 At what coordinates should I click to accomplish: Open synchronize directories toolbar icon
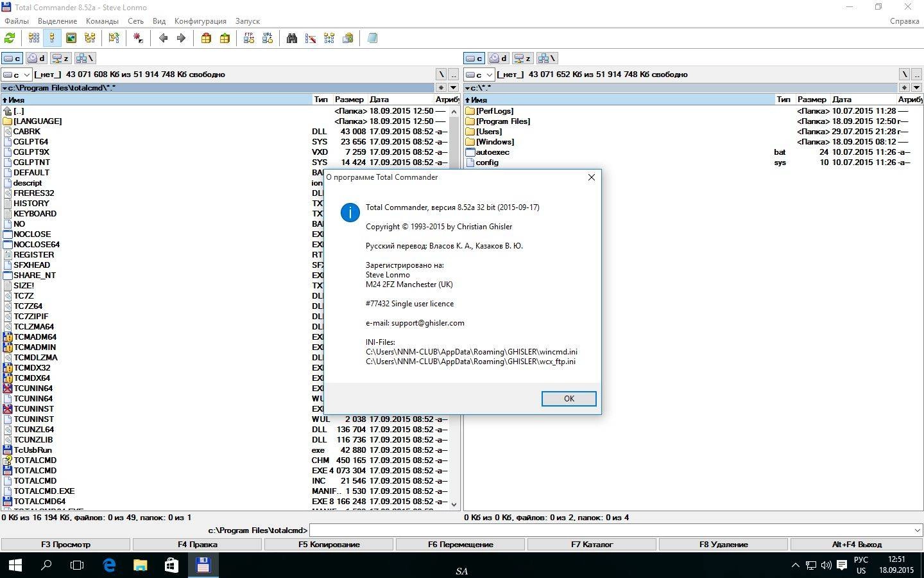[x=329, y=39]
